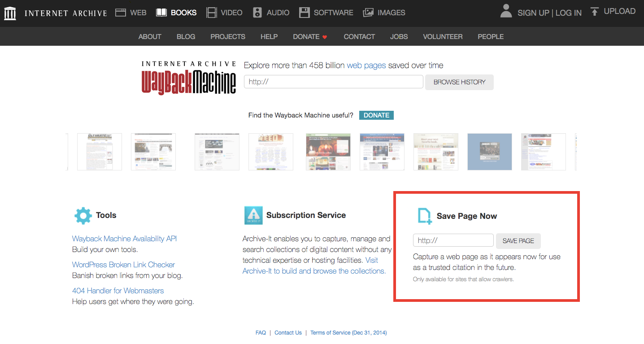The height and width of the screenshot is (344, 644).
Task: Open the DONATE menu item
Action: point(306,37)
